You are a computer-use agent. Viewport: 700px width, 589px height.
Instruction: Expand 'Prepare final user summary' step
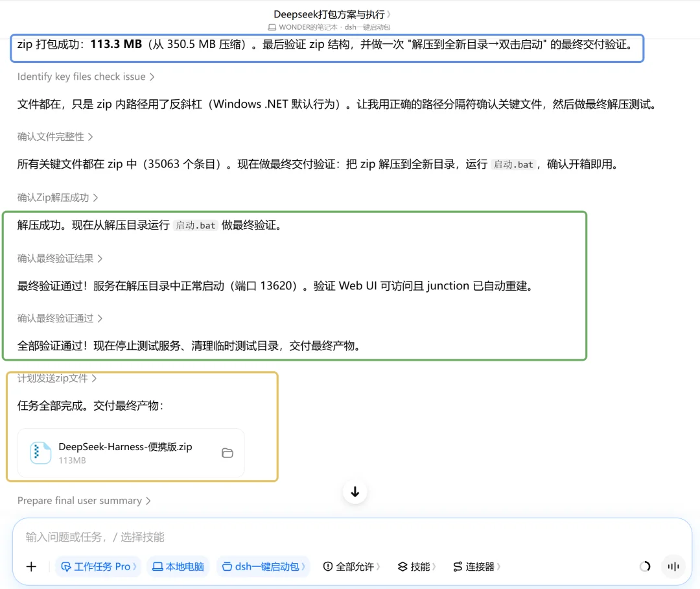tap(84, 501)
